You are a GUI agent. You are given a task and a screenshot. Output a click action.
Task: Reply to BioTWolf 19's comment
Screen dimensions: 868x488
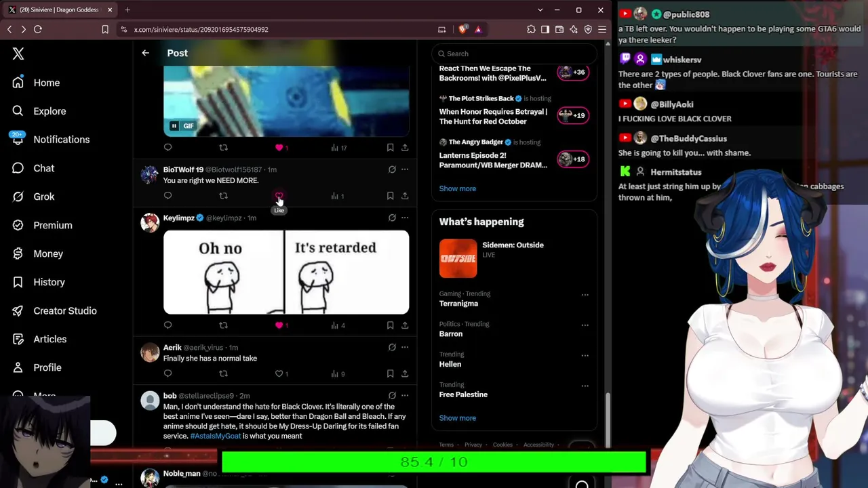(168, 196)
